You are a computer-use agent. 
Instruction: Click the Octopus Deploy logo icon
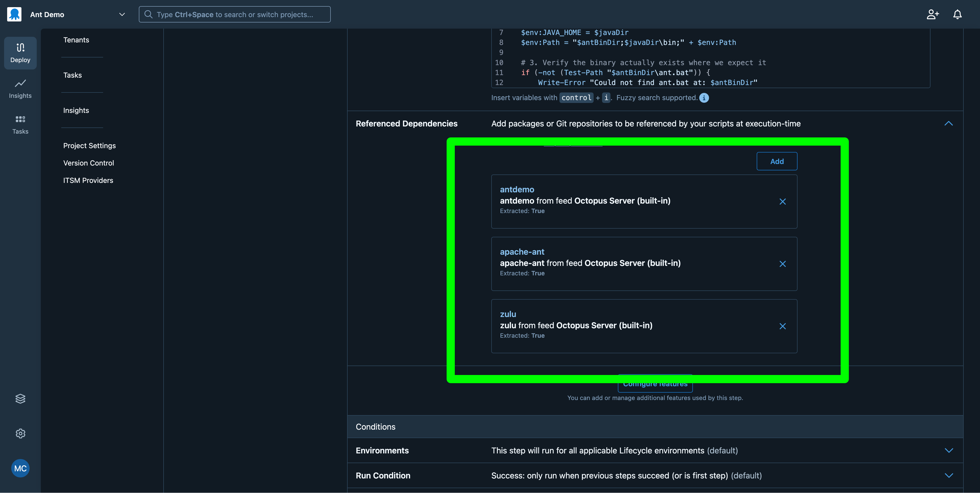15,15
